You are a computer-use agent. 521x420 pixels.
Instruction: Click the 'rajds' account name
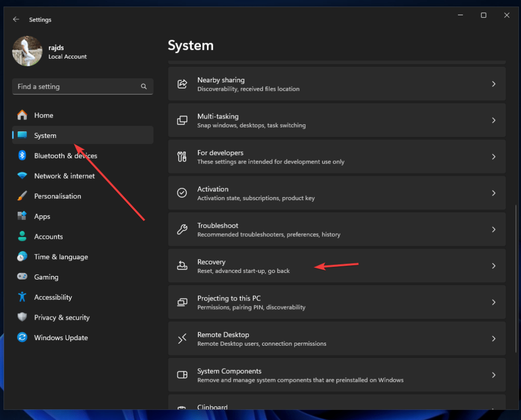[x=56, y=47]
